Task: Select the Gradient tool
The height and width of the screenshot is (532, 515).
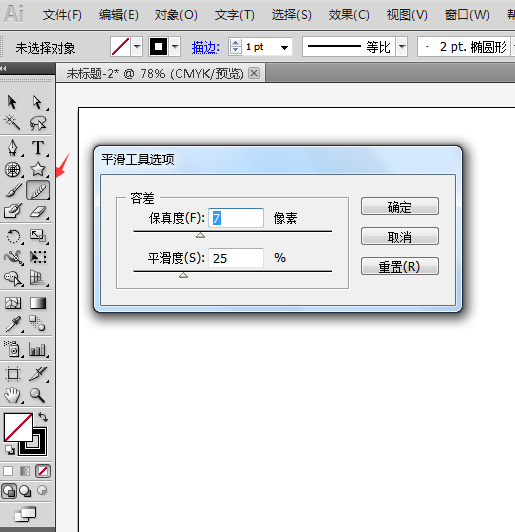Action: coord(38,303)
